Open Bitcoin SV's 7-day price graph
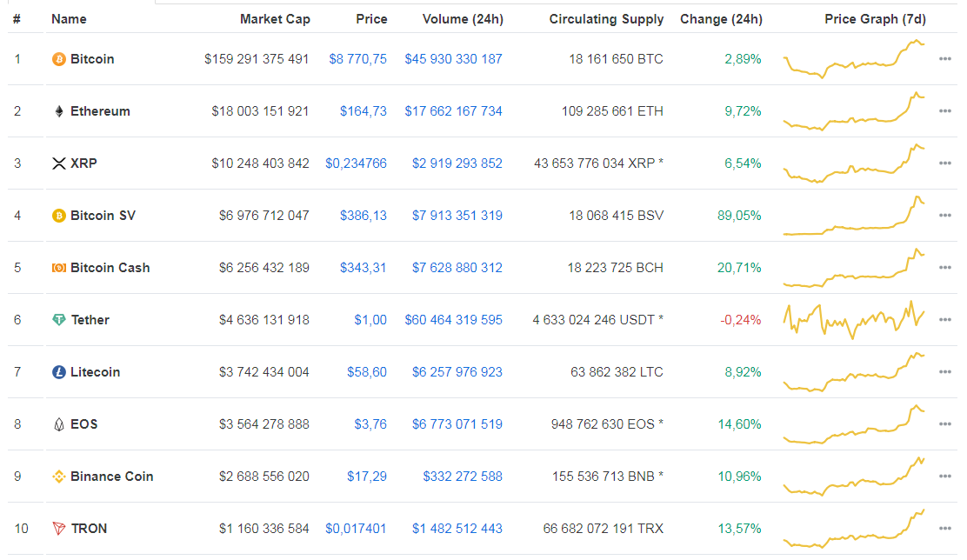Viewport: 967px width, 560px height. tap(854, 216)
